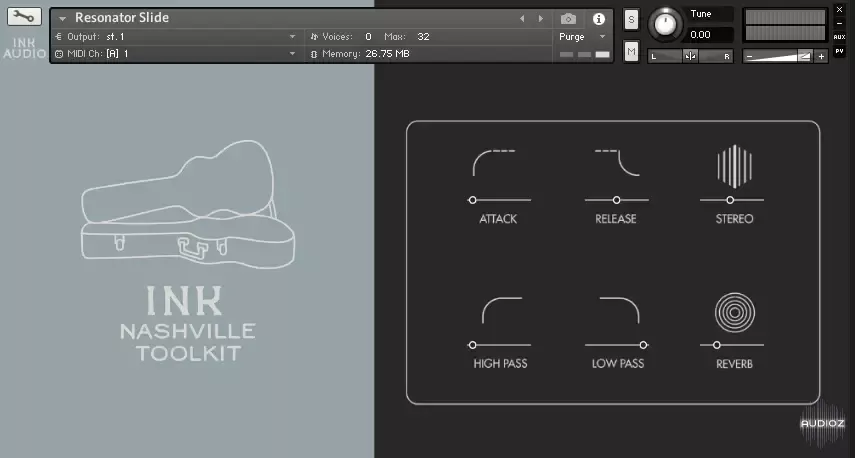
Task: Adjust the Release slider handle
Action: (x=617, y=200)
